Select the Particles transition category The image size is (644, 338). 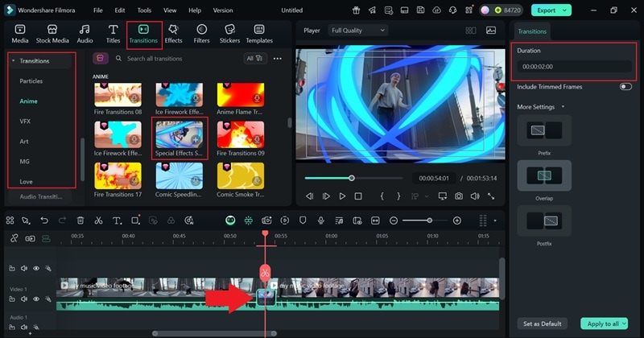(31, 81)
